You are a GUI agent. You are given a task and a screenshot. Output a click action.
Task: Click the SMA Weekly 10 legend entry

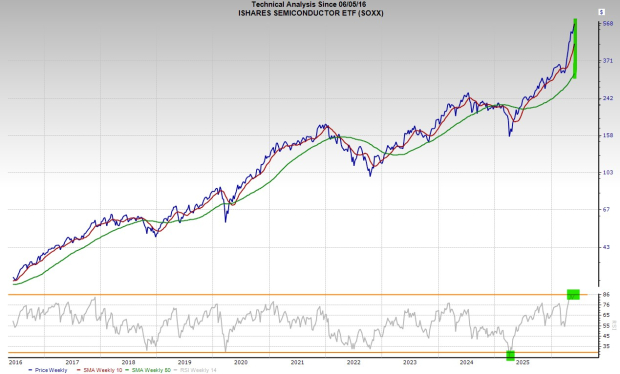[99, 370]
